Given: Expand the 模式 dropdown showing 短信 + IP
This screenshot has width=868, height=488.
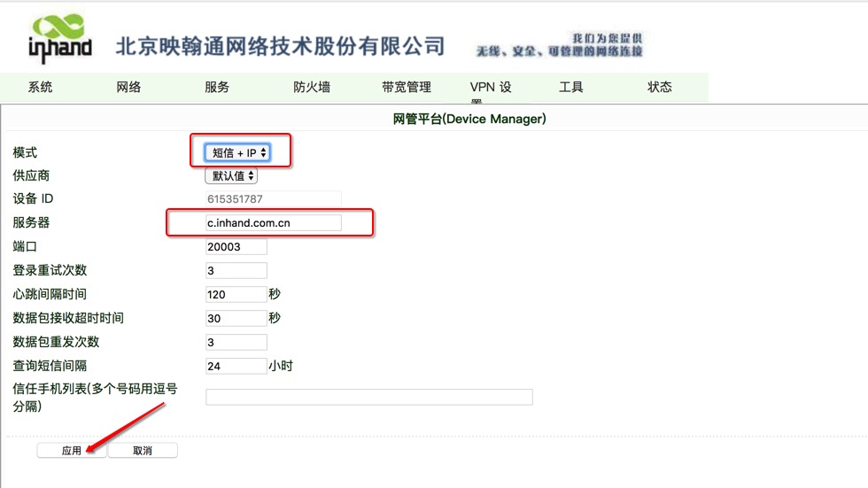Looking at the screenshot, I should [237, 152].
